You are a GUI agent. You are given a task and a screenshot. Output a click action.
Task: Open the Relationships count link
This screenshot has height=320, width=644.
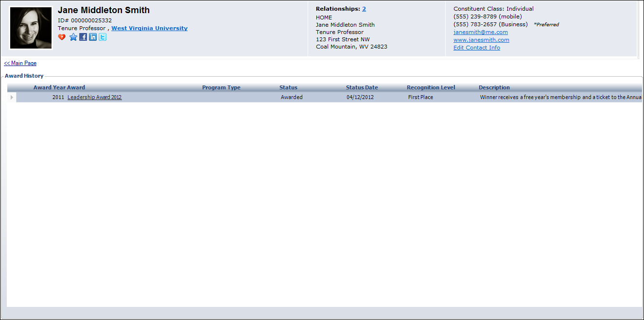[364, 9]
